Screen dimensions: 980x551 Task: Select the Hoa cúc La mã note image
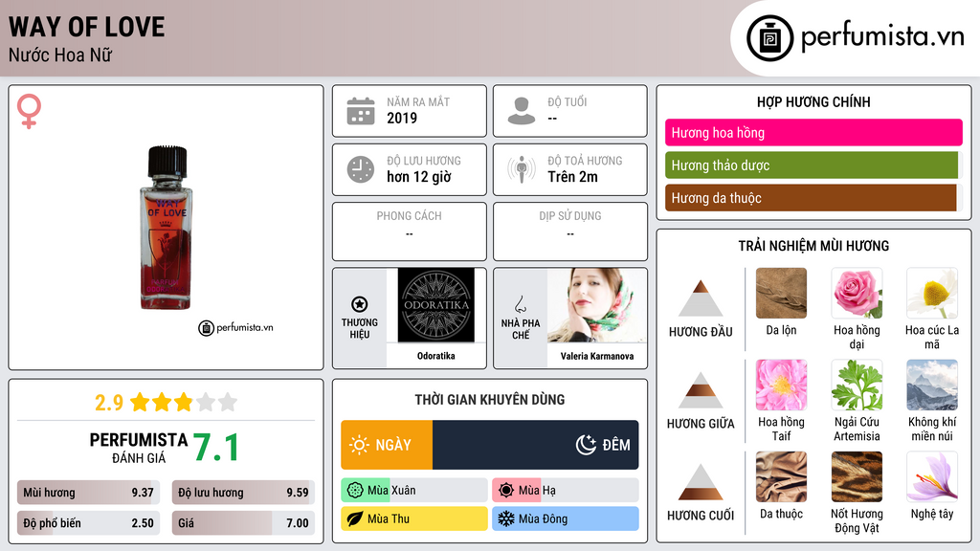click(932, 293)
